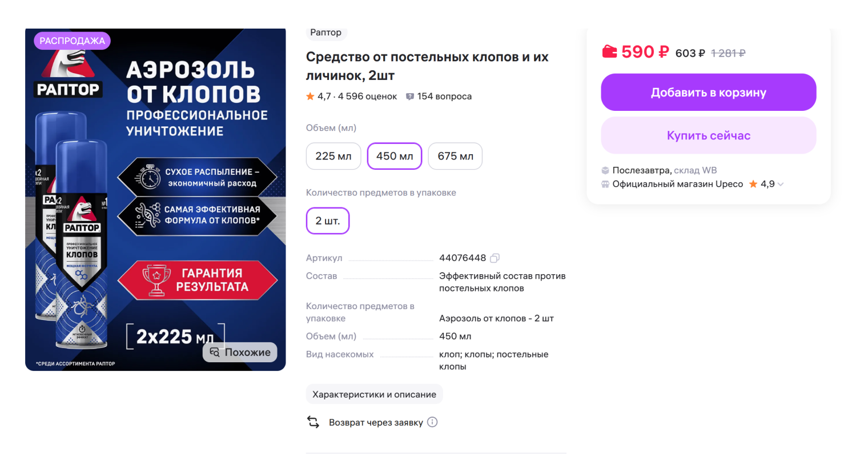The width and height of the screenshot is (868, 464).
Task: Click the return arrows icon beside Возврат через заявку
Action: tap(313, 422)
